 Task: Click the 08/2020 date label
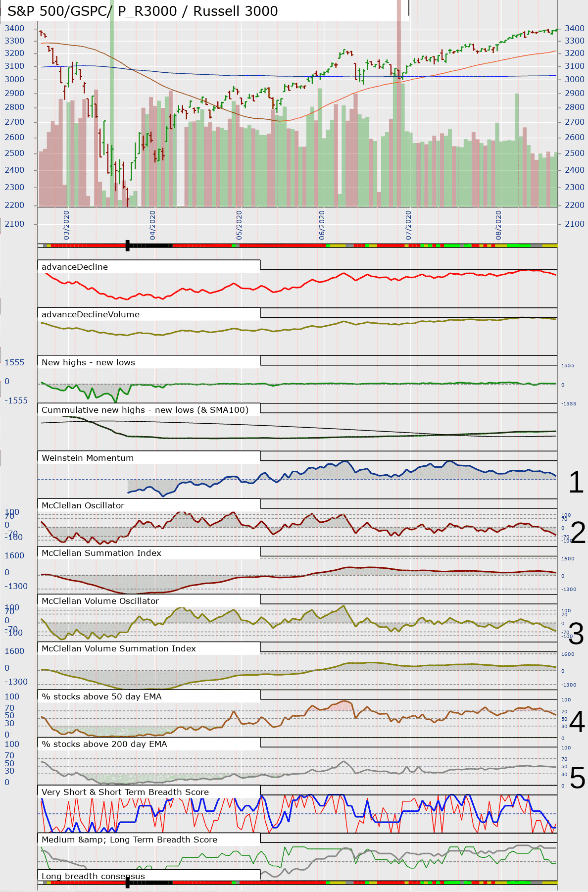pos(498,225)
